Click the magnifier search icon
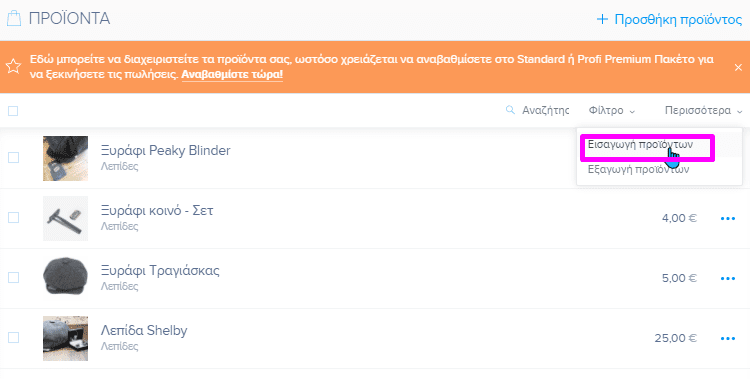This screenshot has height=379, width=750. [510, 110]
